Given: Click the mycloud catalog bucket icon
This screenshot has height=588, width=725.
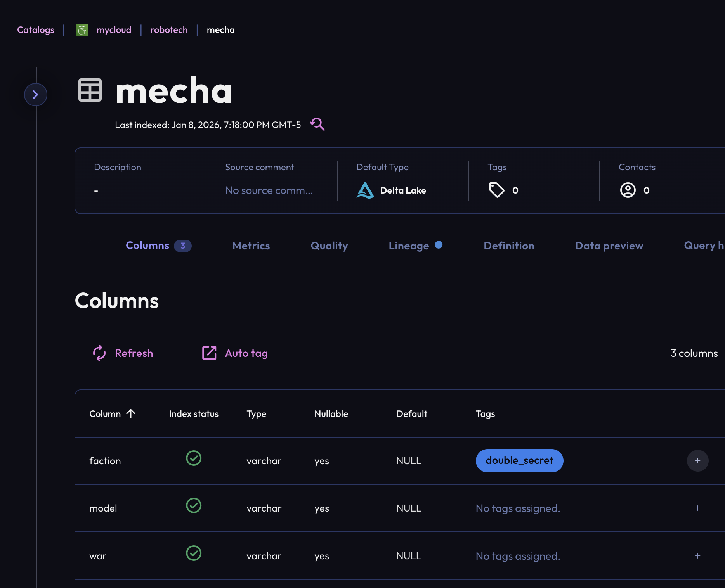Looking at the screenshot, I should pyautogui.click(x=82, y=30).
